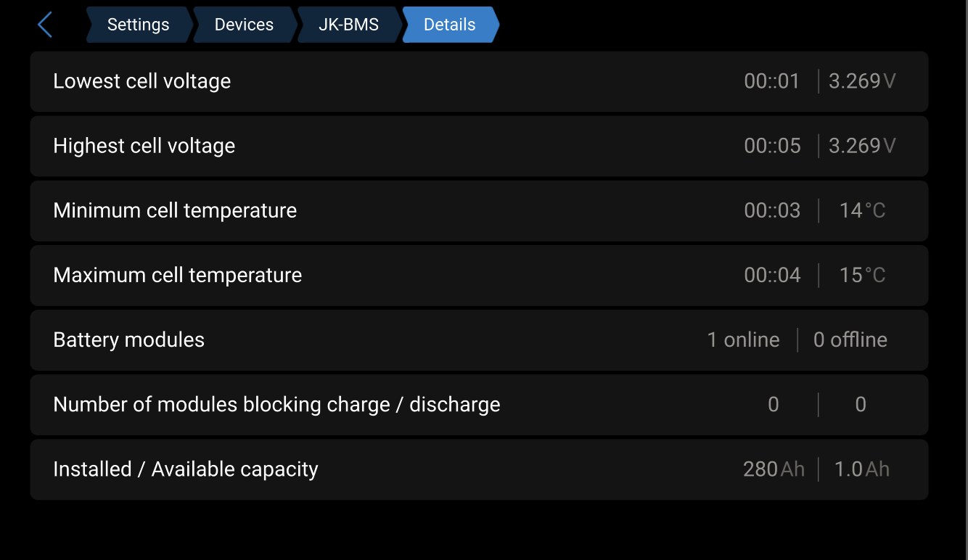The width and height of the screenshot is (968, 560).
Task: Select the Highest cell voltage label
Action: [x=144, y=146]
